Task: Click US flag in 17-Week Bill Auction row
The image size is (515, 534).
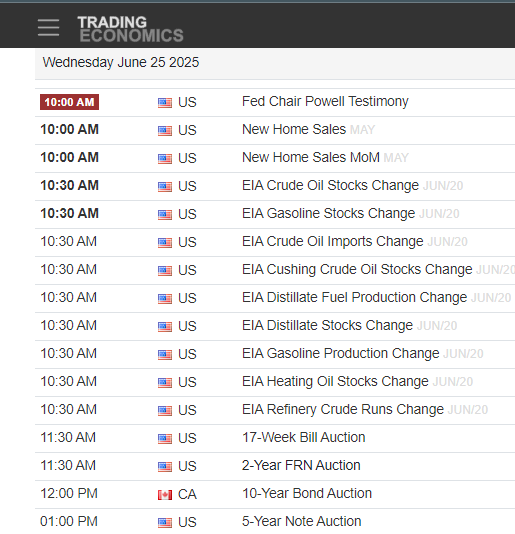Action: (x=165, y=438)
